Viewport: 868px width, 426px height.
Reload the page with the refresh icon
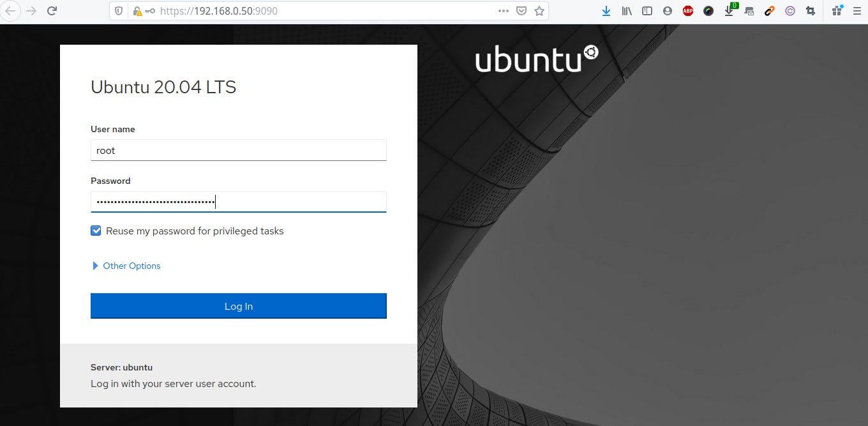pyautogui.click(x=52, y=10)
